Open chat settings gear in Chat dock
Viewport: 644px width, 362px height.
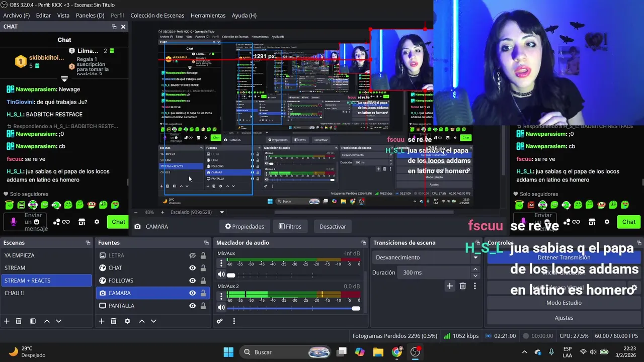point(97,222)
